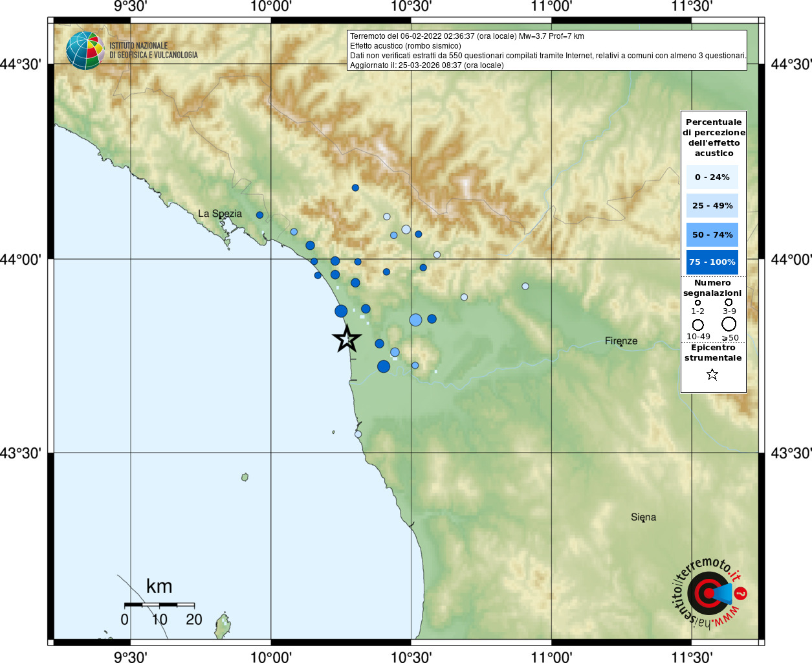This screenshot has width=812, height=663.
Task: Click the 3-9 reports circle in legend
Action: [x=729, y=302]
